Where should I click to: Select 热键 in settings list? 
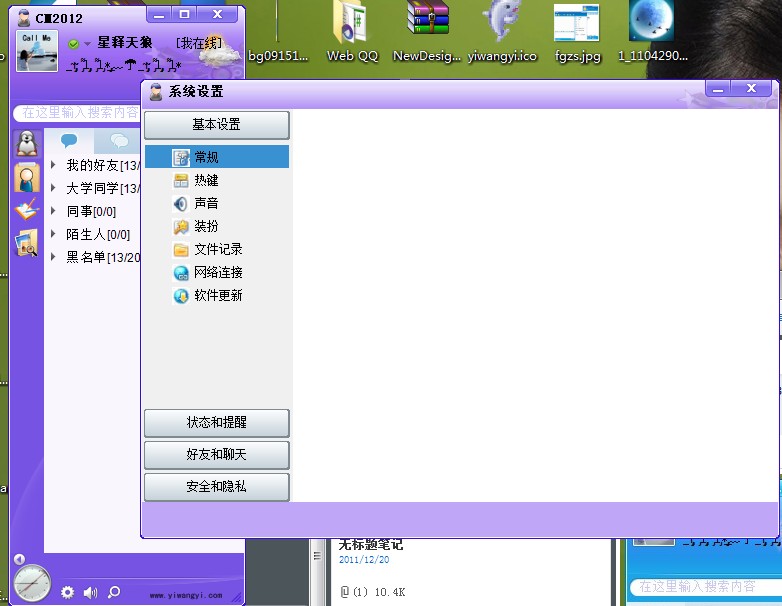(x=206, y=181)
